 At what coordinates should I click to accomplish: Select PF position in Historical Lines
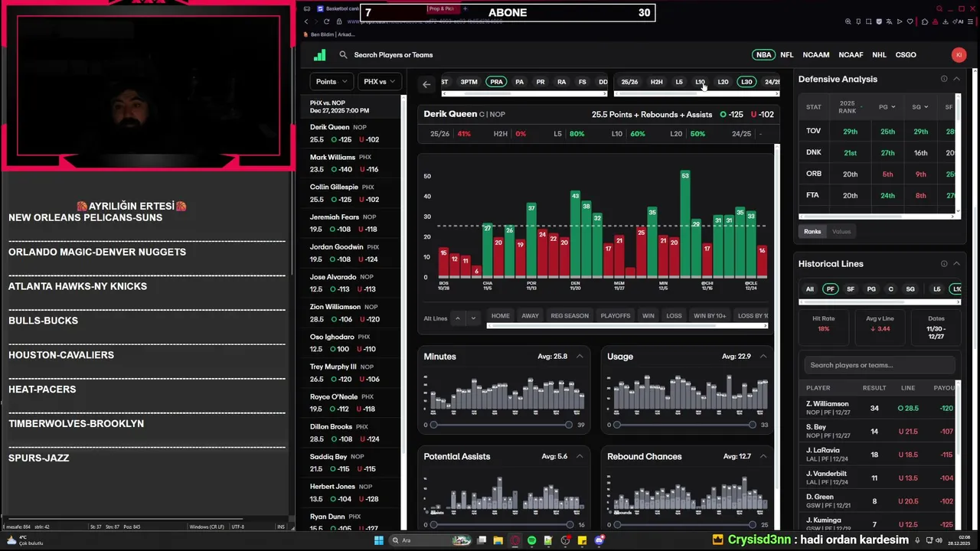point(830,289)
